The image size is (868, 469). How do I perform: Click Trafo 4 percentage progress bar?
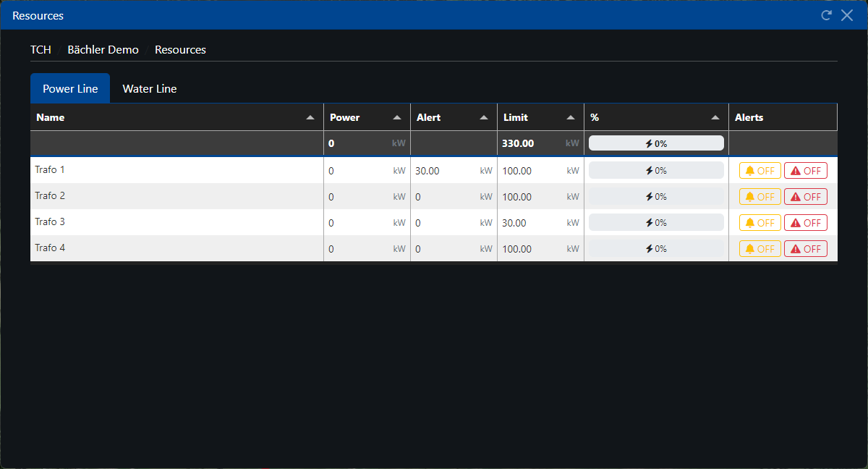click(x=656, y=249)
